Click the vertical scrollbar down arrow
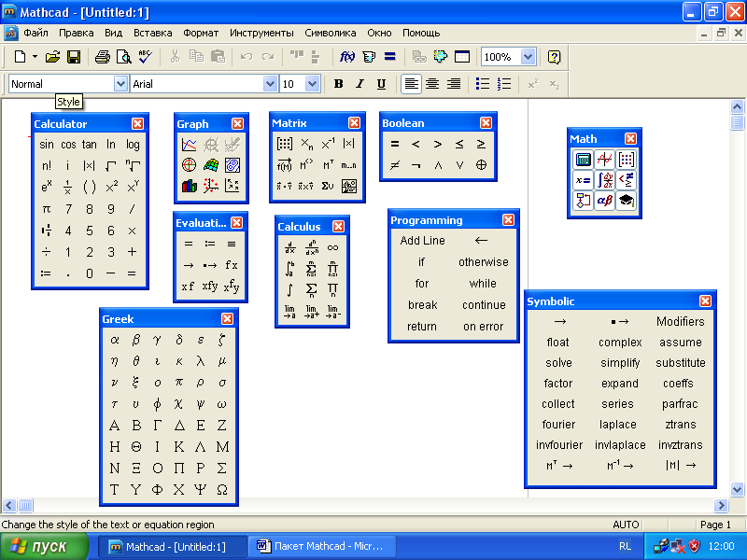Viewport: 747px width, 560px height. (x=737, y=489)
